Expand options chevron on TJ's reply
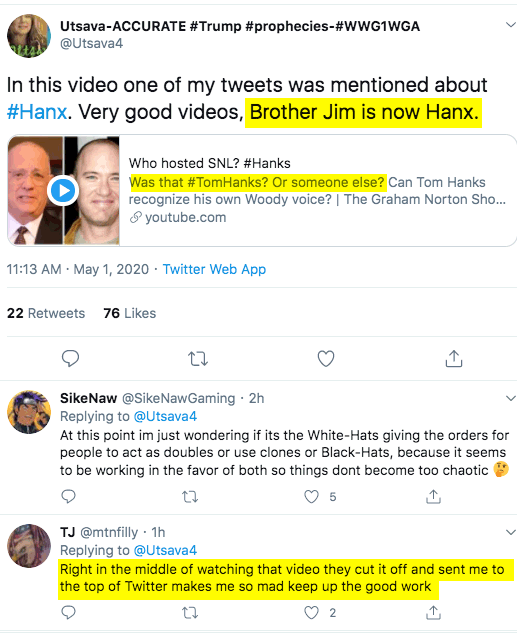This screenshot has width=517, height=633. tap(511, 532)
